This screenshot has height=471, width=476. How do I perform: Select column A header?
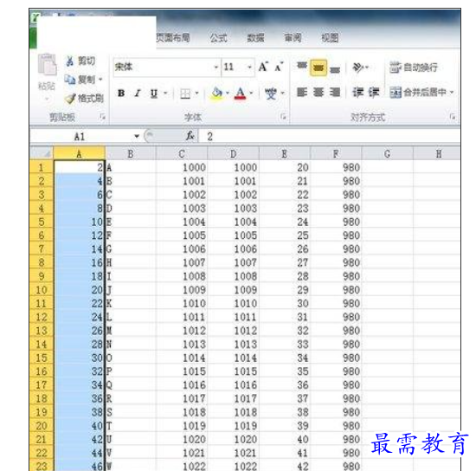click(80, 153)
